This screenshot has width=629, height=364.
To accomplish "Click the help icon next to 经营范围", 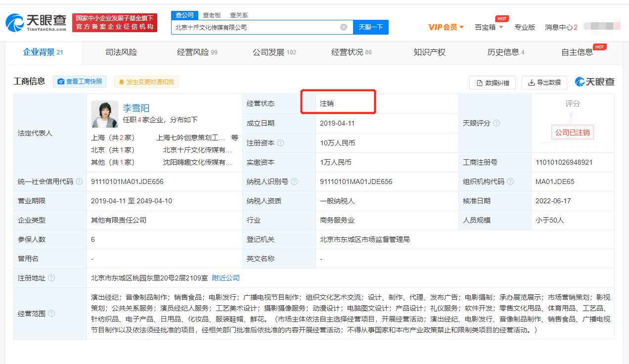I will (x=51, y=314).
